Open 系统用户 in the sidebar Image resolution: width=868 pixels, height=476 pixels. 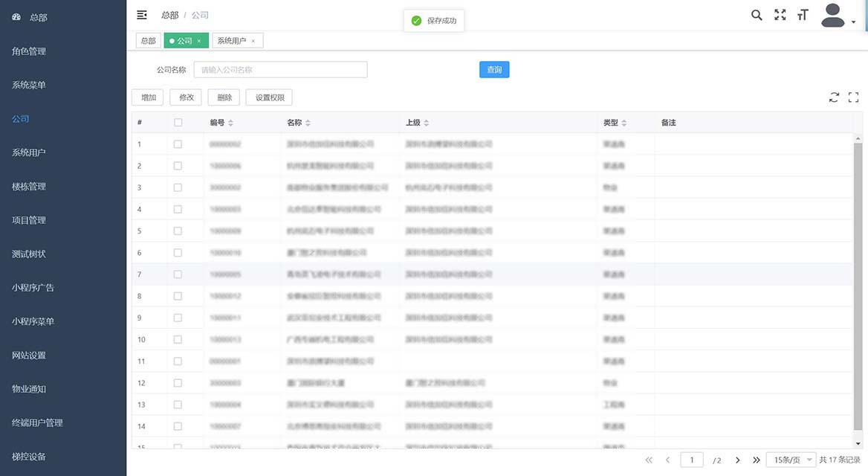[29, 152]
